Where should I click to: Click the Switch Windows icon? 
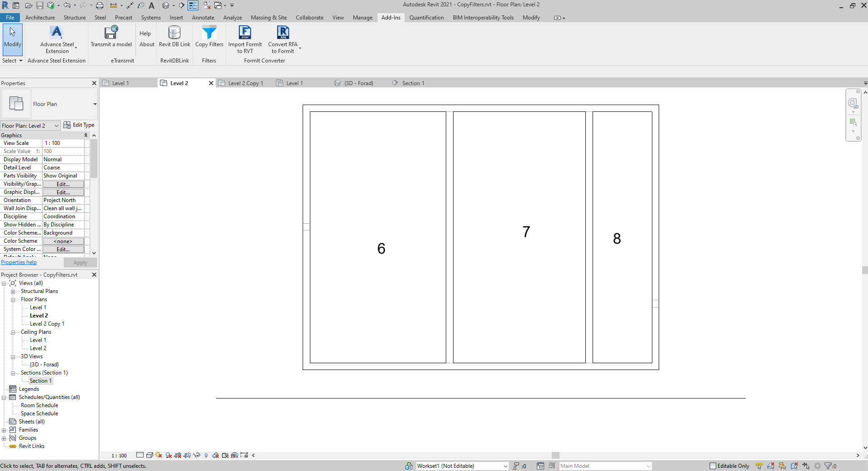(x=218, y=5)
